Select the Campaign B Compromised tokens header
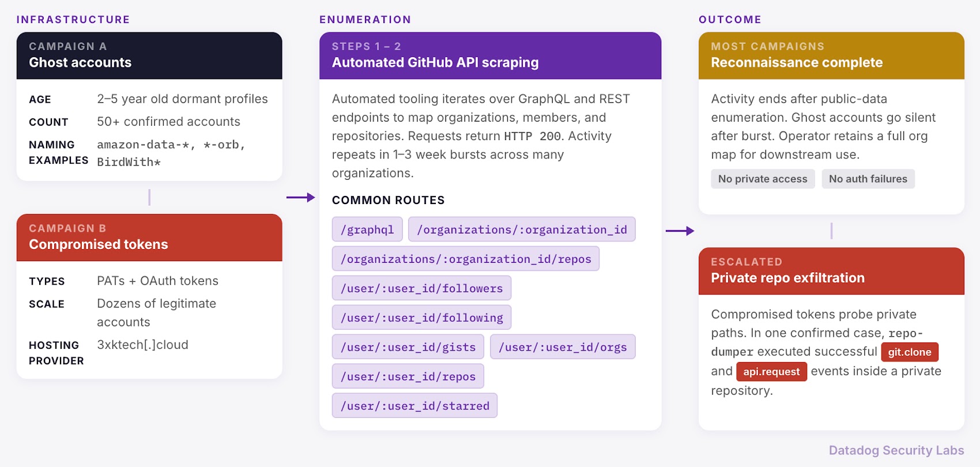This screenshot has width=980, height=467. coord(149,238)
